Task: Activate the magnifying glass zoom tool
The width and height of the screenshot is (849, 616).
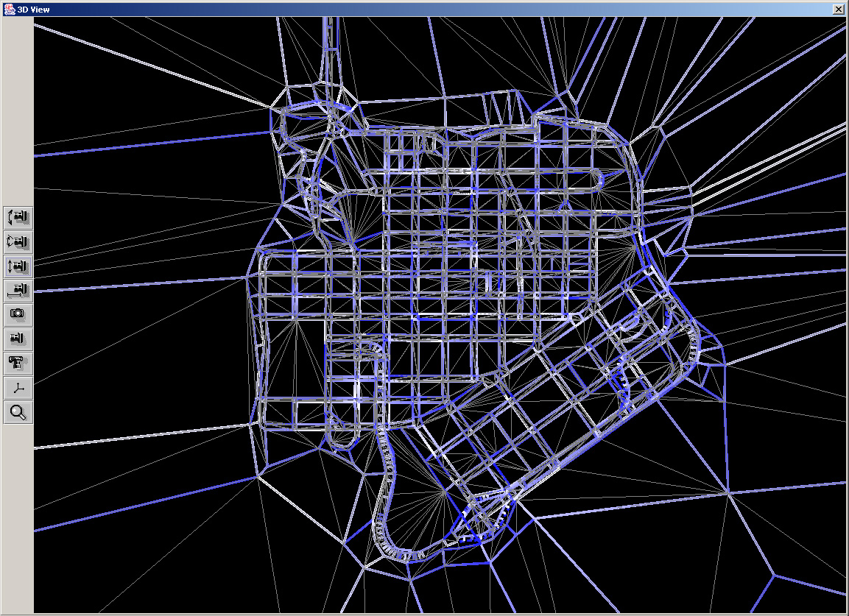Action: (x=18, y=412)
